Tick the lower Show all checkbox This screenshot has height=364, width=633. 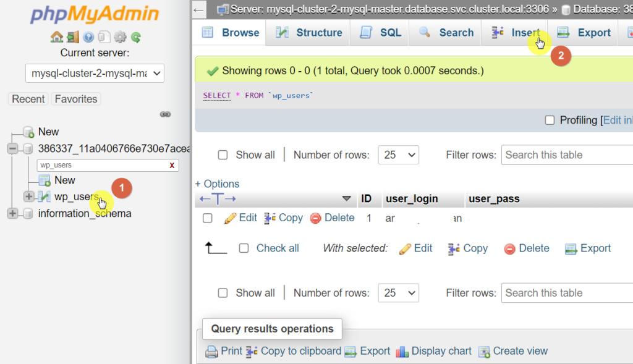223,293
